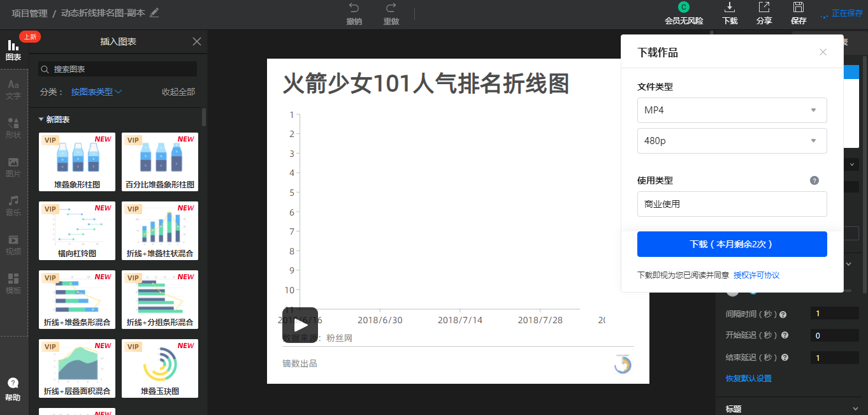Insert the 折线+分组条形混合 chart

(x=160, y=300)
